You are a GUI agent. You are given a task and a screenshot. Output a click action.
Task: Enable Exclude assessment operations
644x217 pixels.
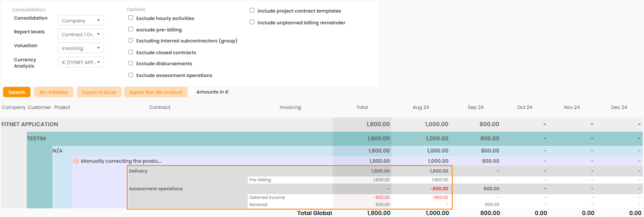(131, 75)
